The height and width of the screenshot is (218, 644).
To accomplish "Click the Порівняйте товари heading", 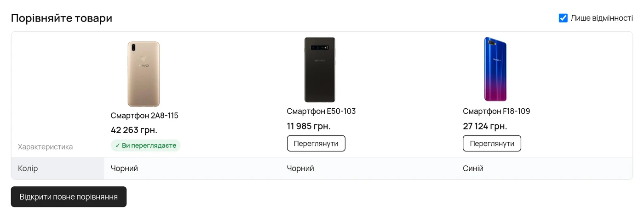I will pos(62,18).
